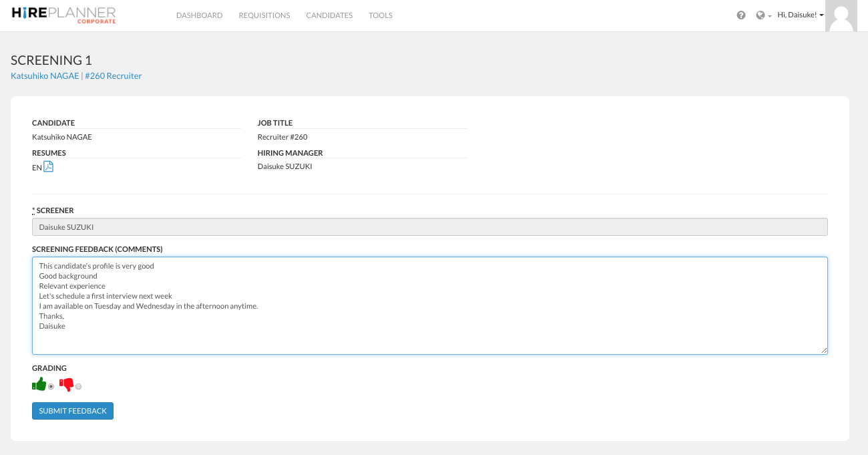Click the green thumbs up icon
The width and height of the screenshot is (868, 455).
[39, 385]
